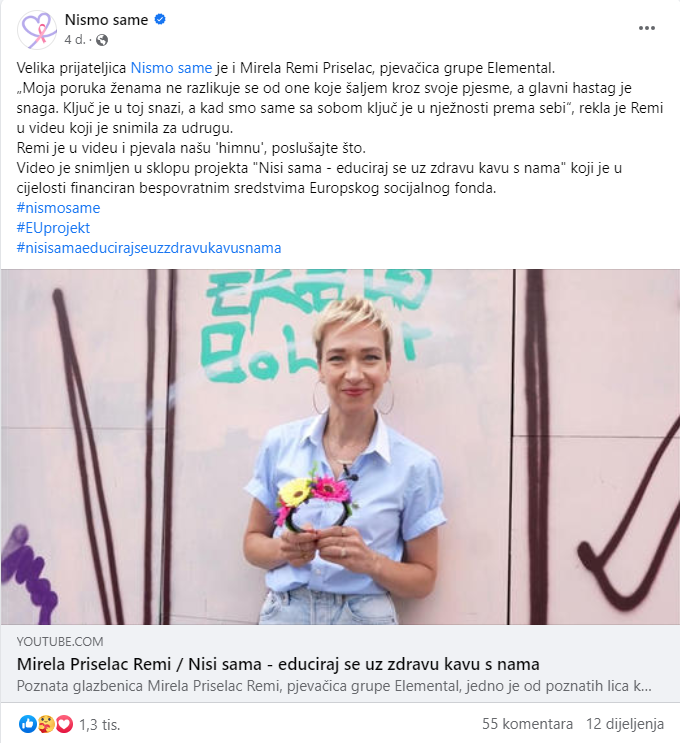
Task: Open the #nisisamaeducirajseuzzdravukavusnama hashtag
Action: point(149,248)
